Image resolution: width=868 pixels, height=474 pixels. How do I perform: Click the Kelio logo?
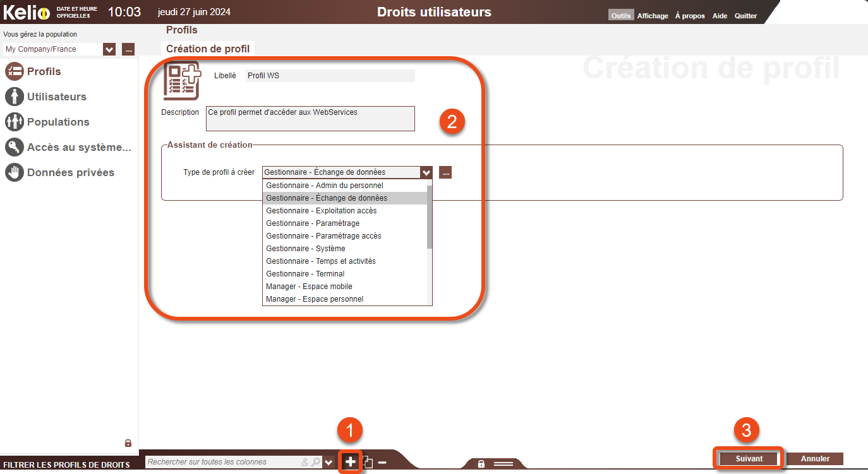point(27,12)
